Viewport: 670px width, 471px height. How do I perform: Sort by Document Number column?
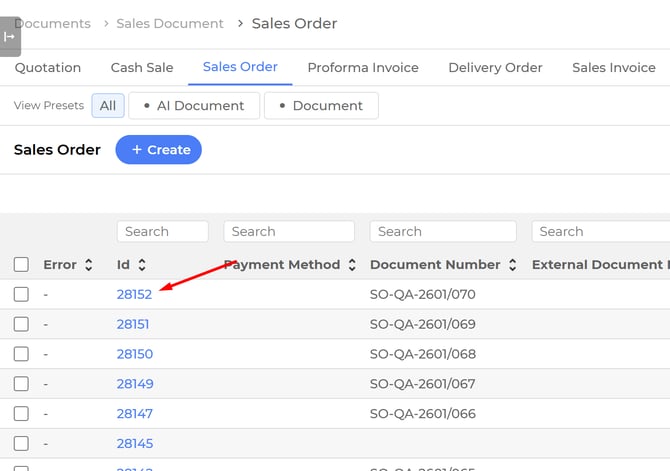(x=512, y=265)
